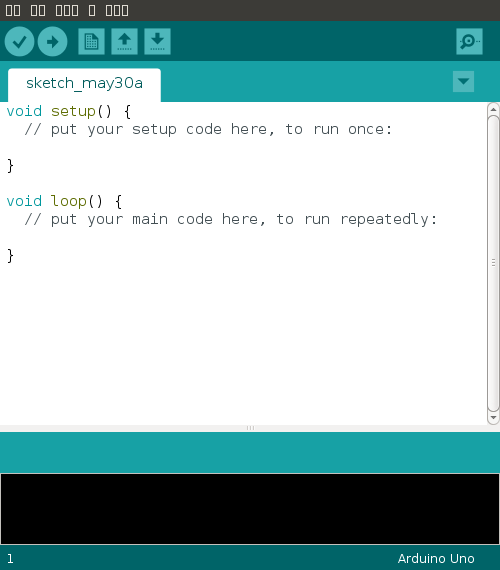Click the editor scrollbar up arrow
This screenshot has height=570, width=500.
click(493, 109)
